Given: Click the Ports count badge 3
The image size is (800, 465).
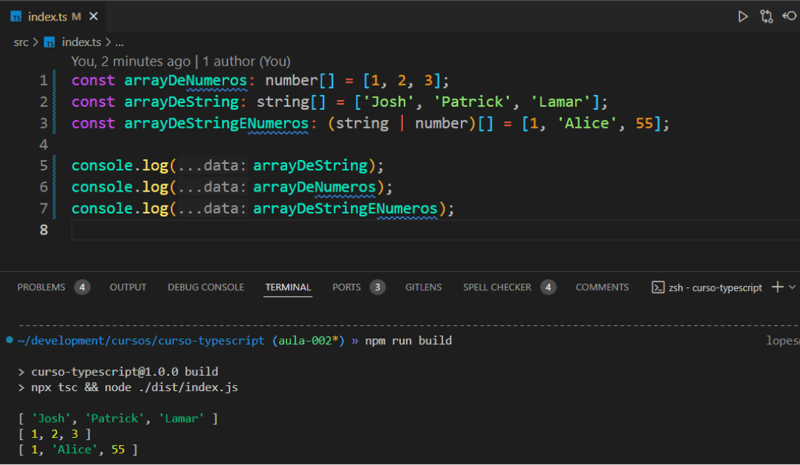Looking at the screenshot, I should (378, 287).
